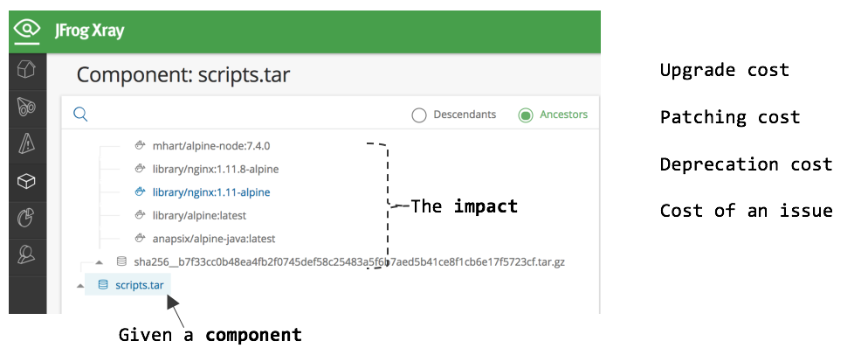This screenshot has width=868, height=362.
Task: Click the JFrog Xray eye logo
Action: tap(28, 31)
